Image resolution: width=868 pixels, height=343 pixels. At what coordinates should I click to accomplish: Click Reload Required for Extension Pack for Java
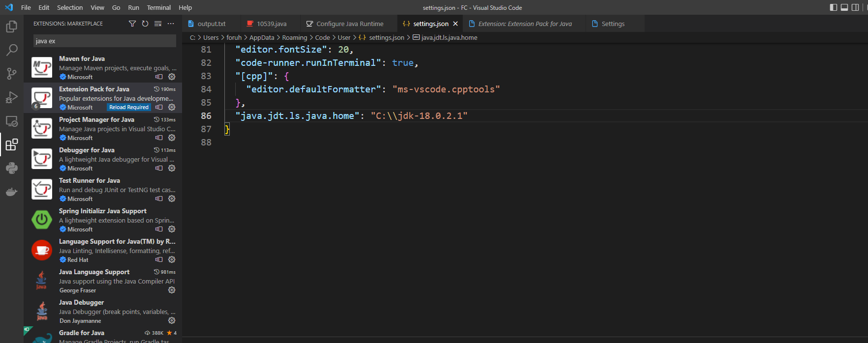click(x=129, y=107)
